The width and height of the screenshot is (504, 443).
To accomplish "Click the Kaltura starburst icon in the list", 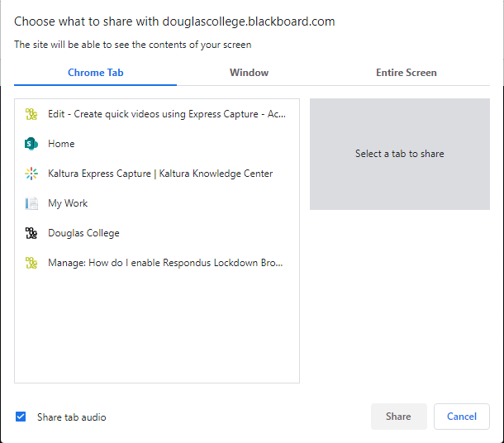I will (31, 174).
